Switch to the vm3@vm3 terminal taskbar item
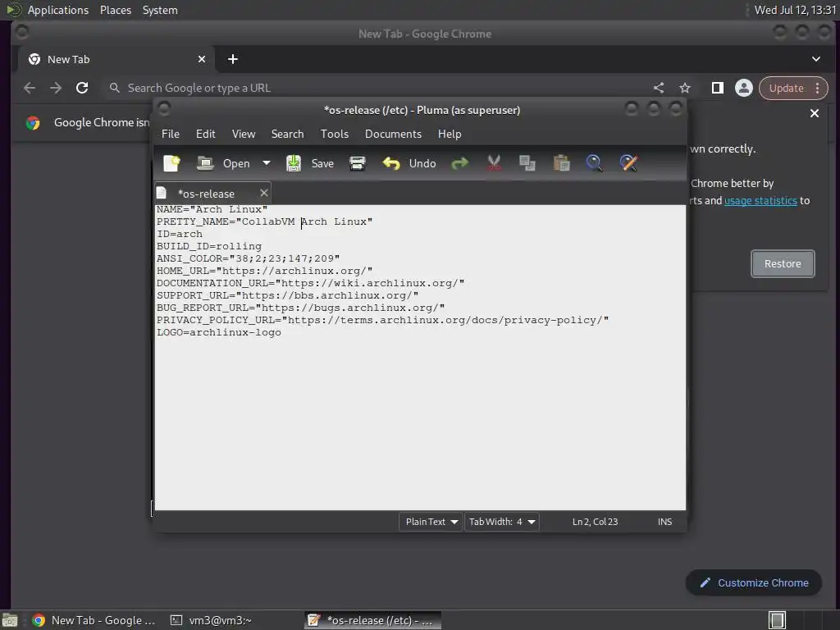Viewport: 840px width, 630px height. (x=212, y=620)
